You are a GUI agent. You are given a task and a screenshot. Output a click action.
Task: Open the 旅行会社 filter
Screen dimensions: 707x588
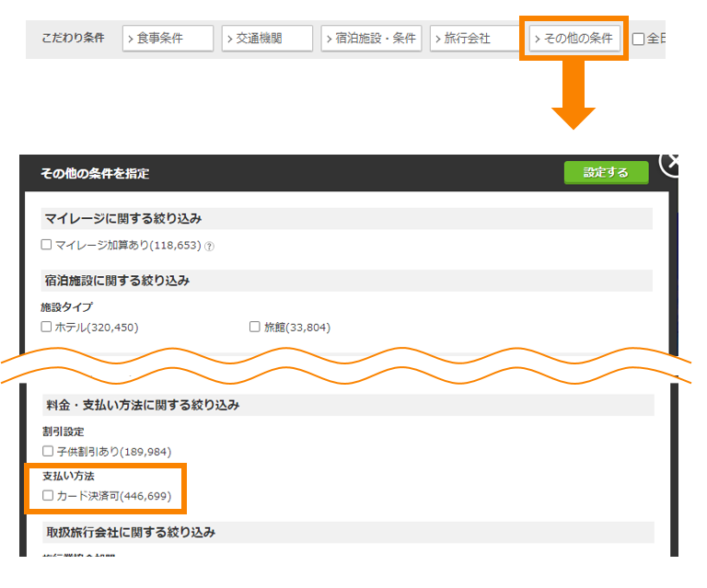[x=472, y=39]
